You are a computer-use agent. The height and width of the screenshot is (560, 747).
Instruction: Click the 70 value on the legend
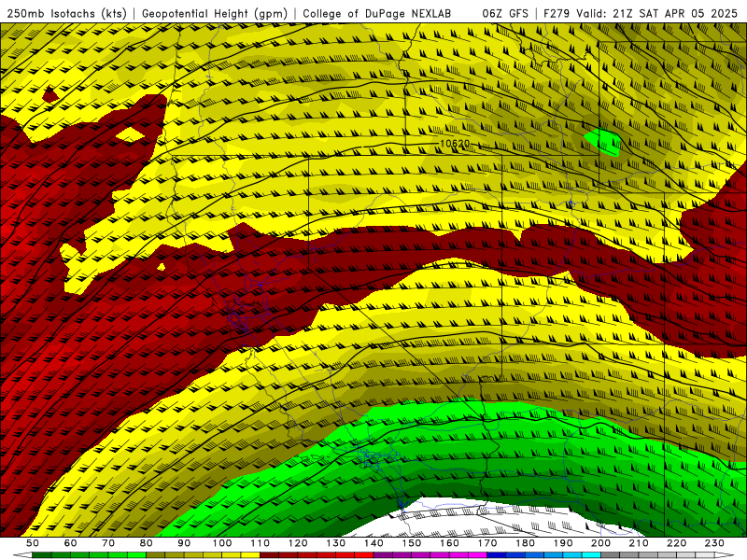(108, 543)
